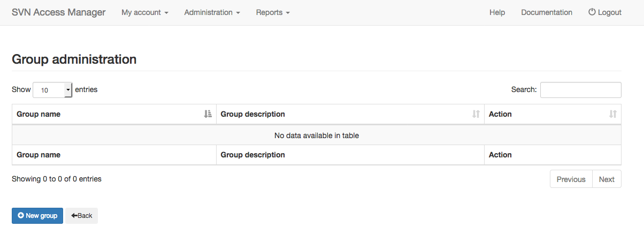Screen dimensions: 644x242
Task: Expand the Administration menu
Action: [x=212, y=12]
